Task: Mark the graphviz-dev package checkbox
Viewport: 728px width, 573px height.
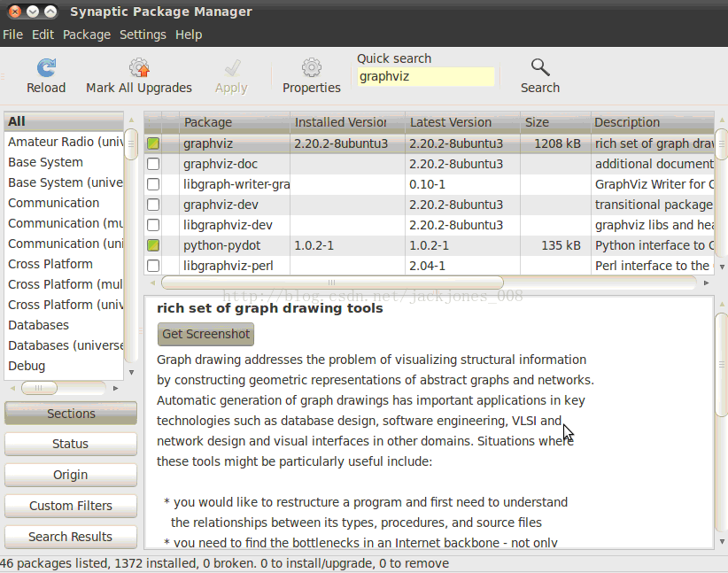Action: coord(153,205)
